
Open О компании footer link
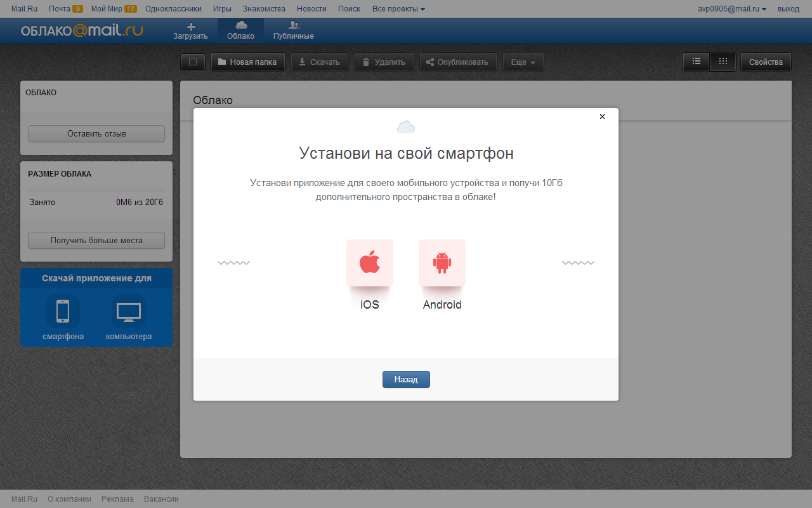(x=69, y=499)
